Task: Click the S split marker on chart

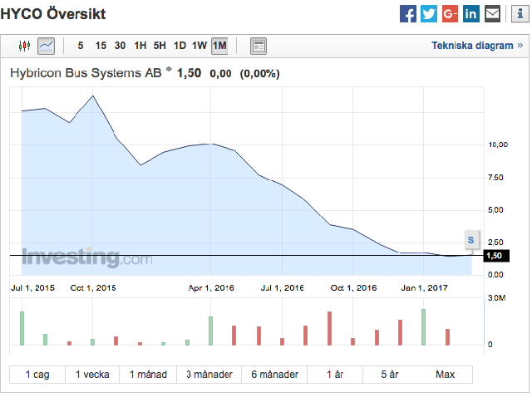Action: (471, 240)
